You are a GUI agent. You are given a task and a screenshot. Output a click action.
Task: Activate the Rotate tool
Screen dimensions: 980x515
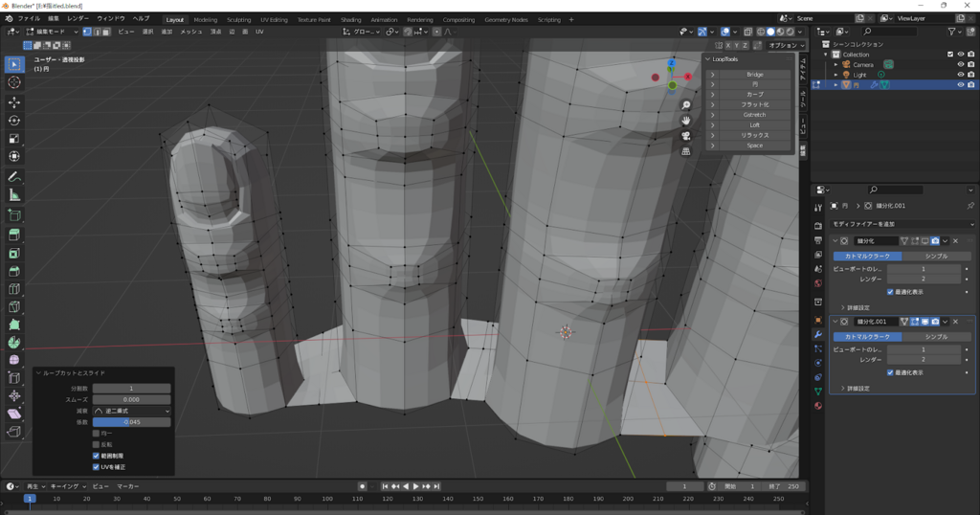(14, 120)
